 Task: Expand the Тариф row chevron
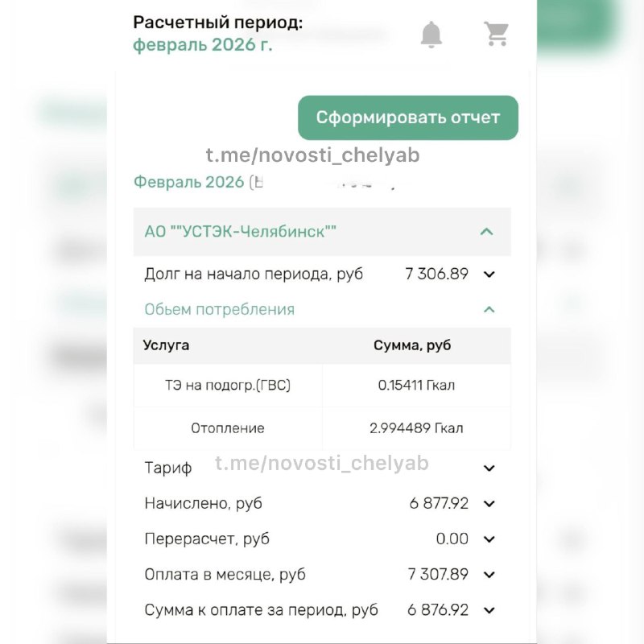pyautogui.click(x=489, y=469)
